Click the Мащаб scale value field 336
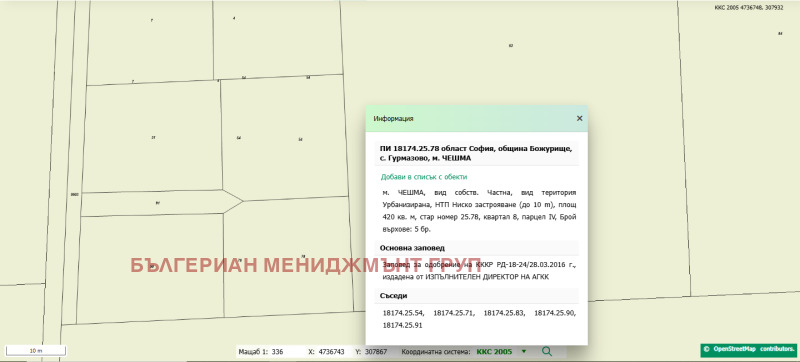This screenshot has width=800, height=362. coord(278,352)
